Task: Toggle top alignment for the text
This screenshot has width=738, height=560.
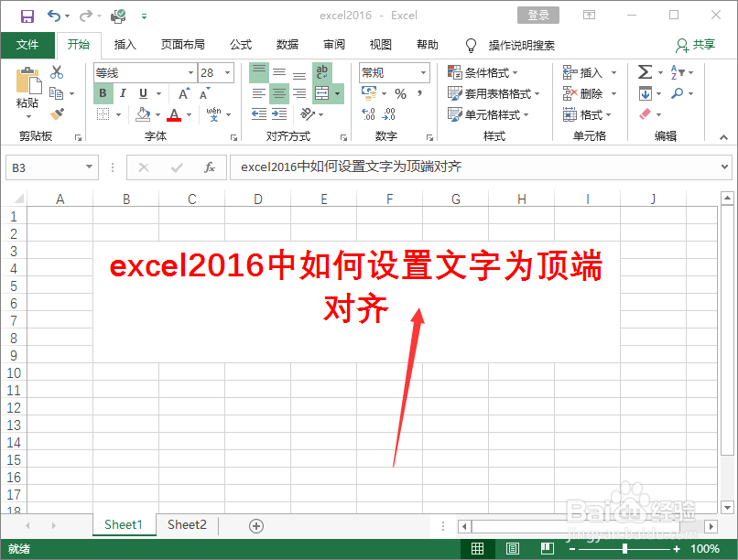Action: (257, 70)
